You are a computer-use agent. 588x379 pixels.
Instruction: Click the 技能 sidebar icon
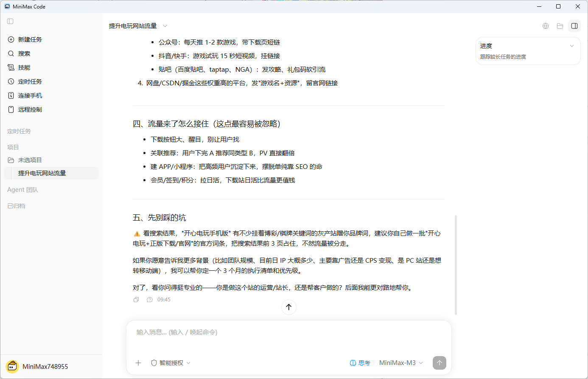click(x=11, y=67)
